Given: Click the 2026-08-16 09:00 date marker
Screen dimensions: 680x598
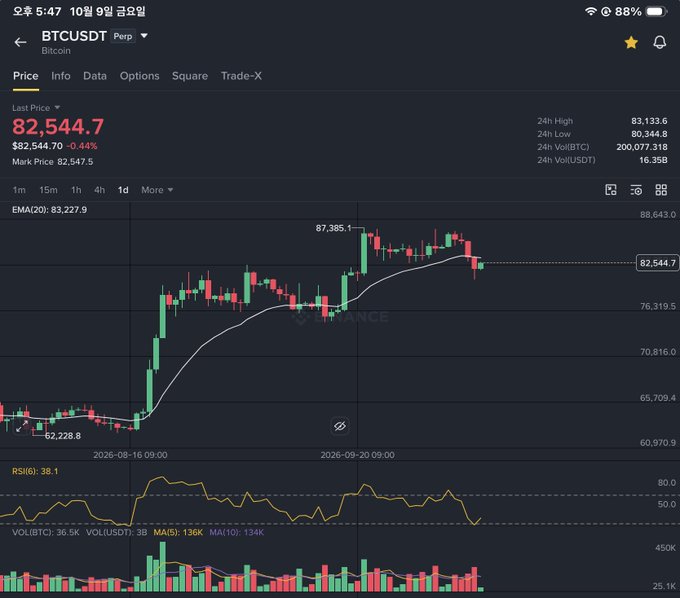Looking at the screenshot, I should [130, 455].
